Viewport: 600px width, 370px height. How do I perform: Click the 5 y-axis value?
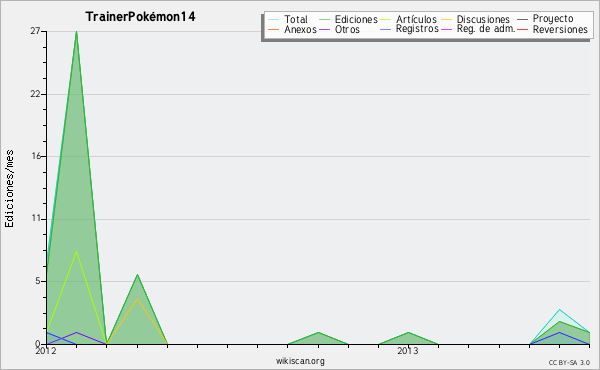tap(38, 281)
